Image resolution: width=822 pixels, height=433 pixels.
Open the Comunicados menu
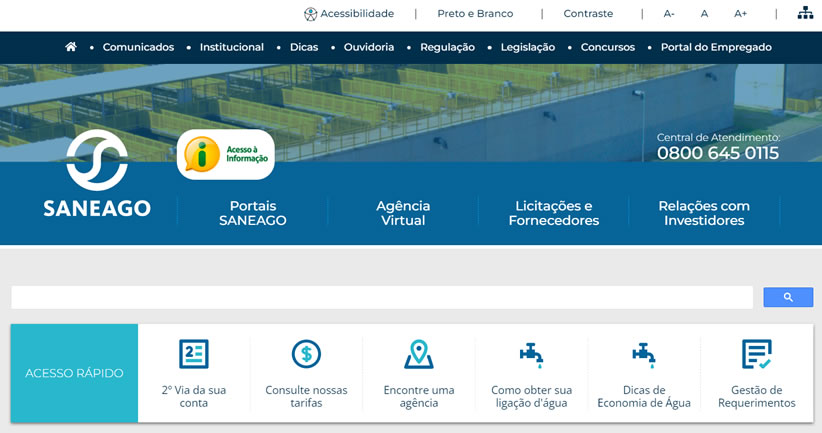[138, 47]
